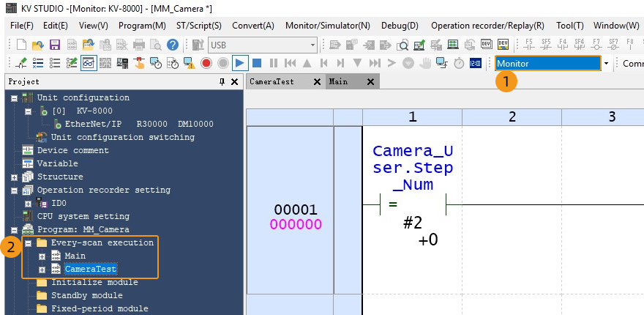Close the CameraTest tab

coord(316,82)
